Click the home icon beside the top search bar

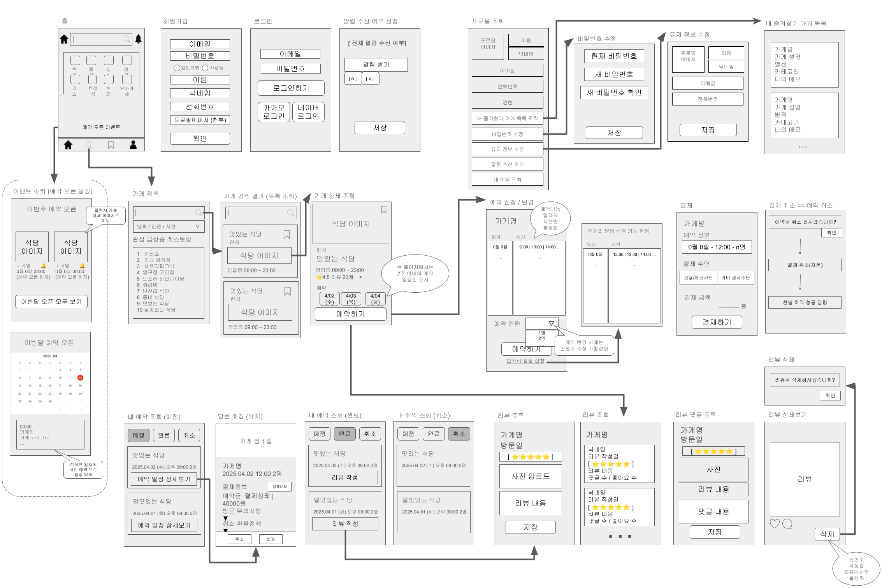click(64, 39)
